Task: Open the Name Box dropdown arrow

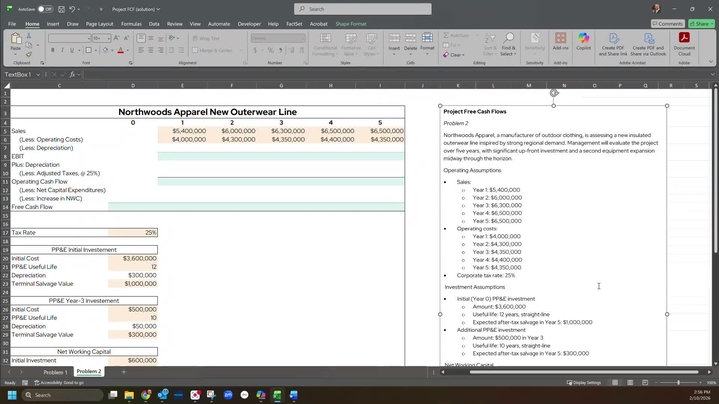Action: point(37,74)
